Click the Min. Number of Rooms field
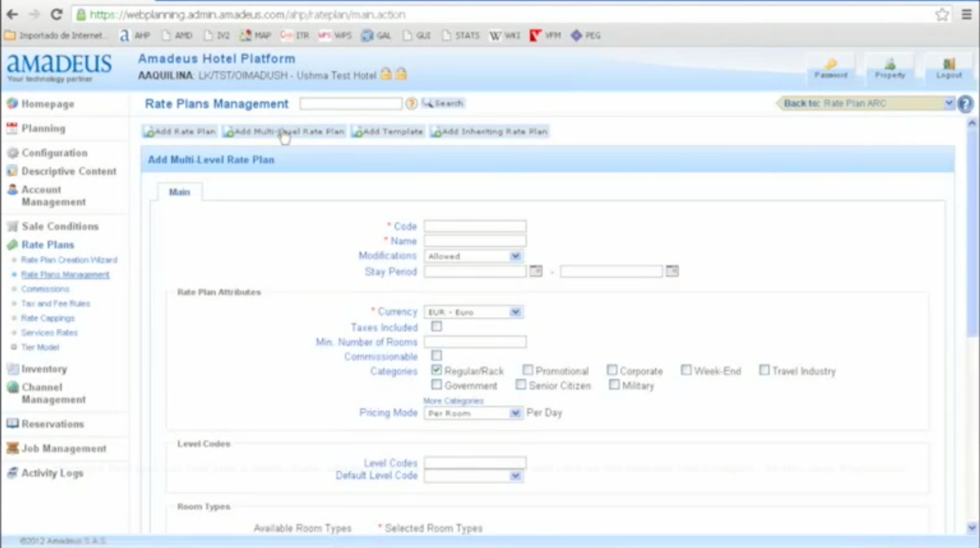980x548 pixels. (475, 342)
